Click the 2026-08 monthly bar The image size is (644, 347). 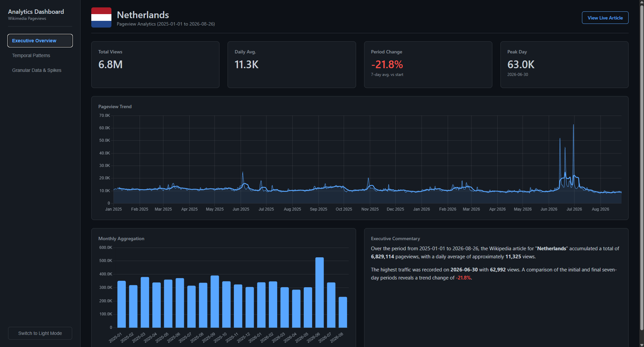point(343,312)
